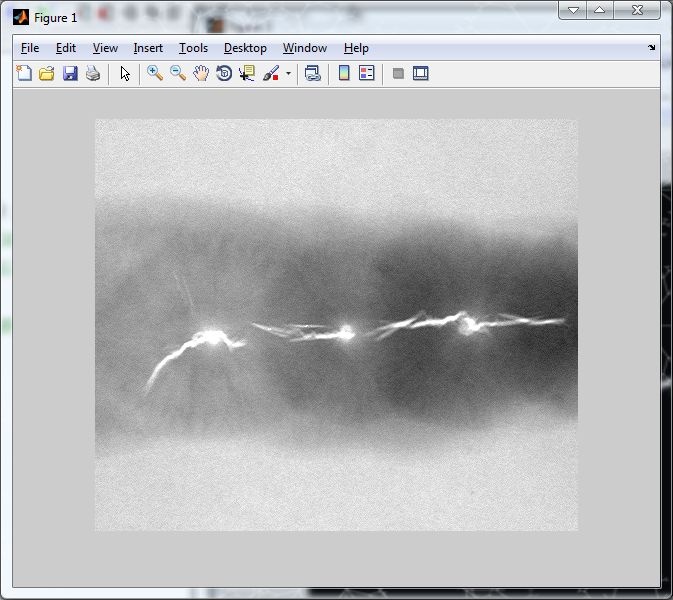
Task: Enable the Rotate 3D tool
Action: (x=224, y=73)
